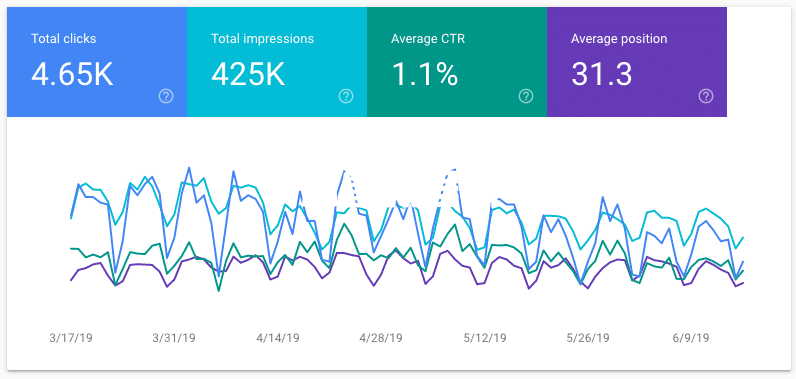This screenshot has width=796, height=379.
Task: Click the 5/12/19 date axis label
Action: pyautogui.click(x=485, y=338)
